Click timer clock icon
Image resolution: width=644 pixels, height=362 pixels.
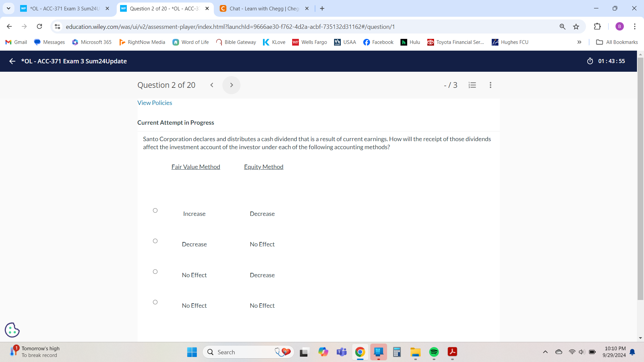590,61
